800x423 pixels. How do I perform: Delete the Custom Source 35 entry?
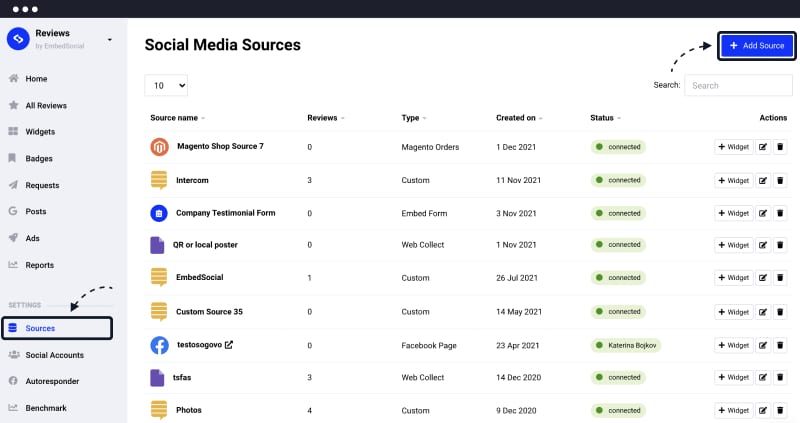coord(780,312)
